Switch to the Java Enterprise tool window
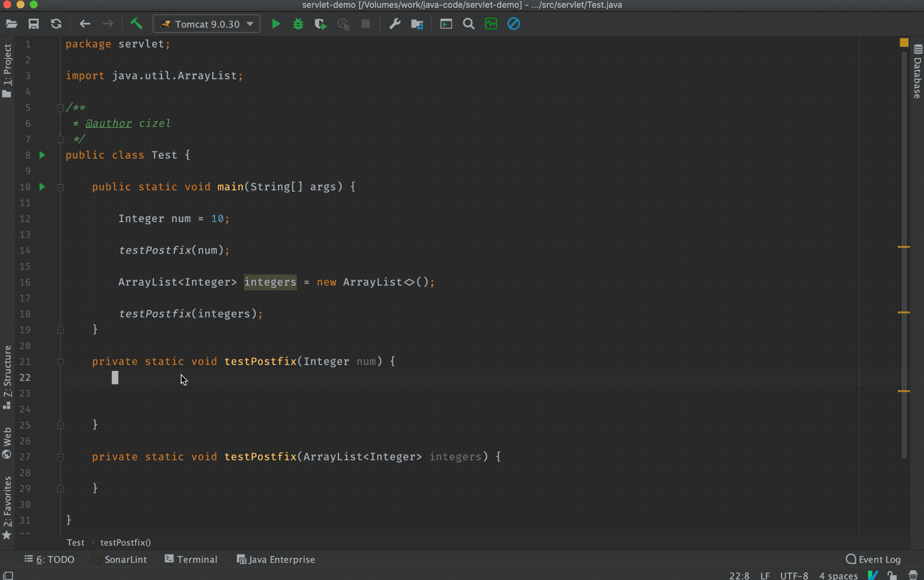The width and height of the screenshot is (924, 580). (276, 559)
